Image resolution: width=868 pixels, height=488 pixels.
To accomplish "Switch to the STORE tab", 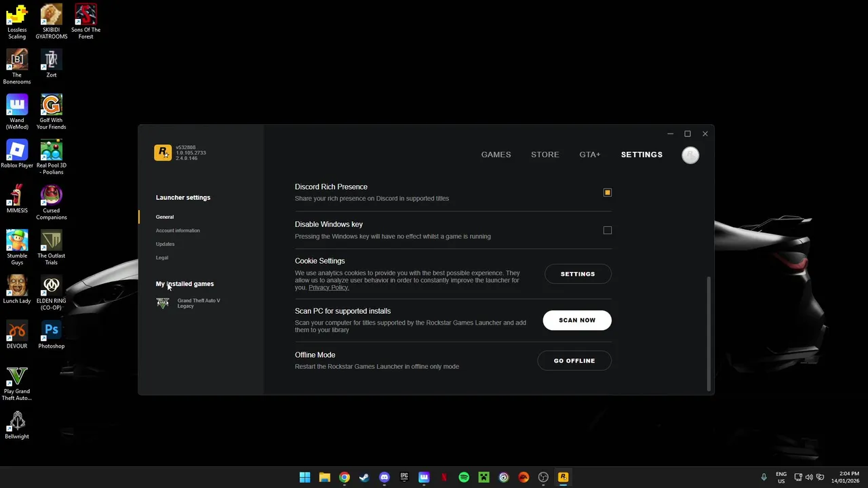I will coord(545,155).
